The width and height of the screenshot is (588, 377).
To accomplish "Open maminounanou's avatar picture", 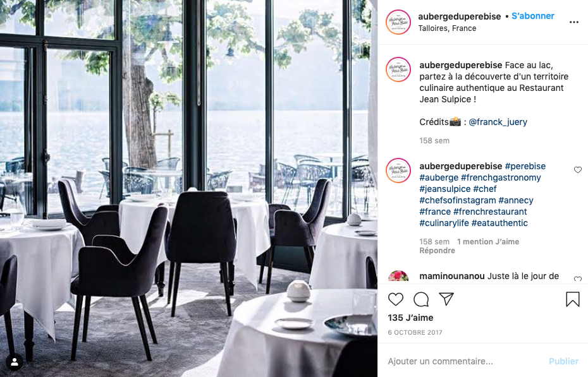I will (398, 277).
